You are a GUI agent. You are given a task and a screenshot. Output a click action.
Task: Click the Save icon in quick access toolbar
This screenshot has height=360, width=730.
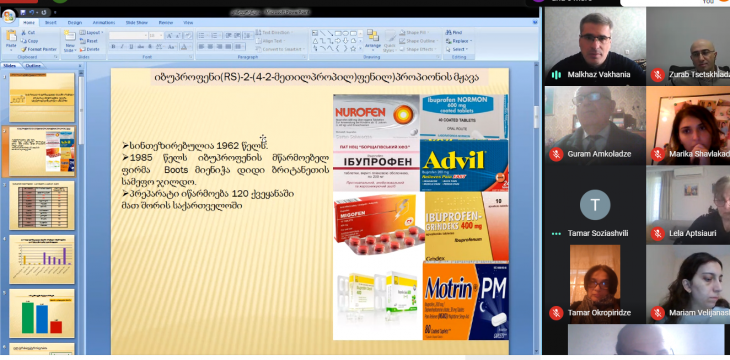23,12
